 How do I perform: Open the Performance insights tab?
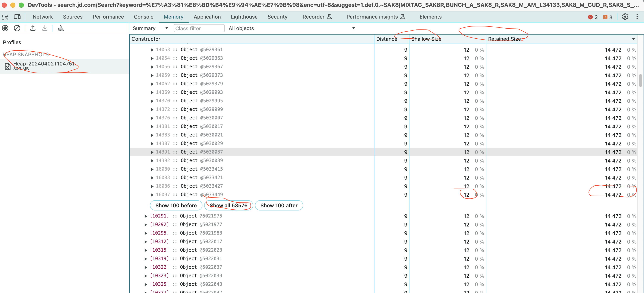coord(376,17)
